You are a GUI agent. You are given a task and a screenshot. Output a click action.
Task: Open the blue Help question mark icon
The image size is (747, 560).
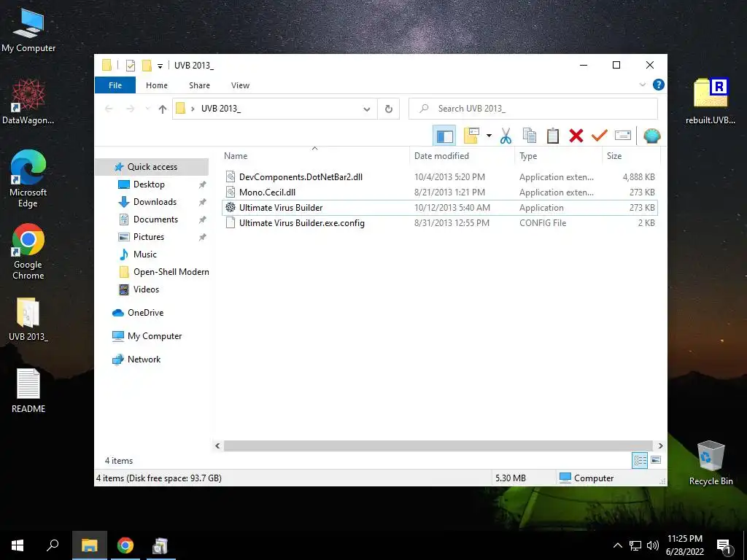659,85
